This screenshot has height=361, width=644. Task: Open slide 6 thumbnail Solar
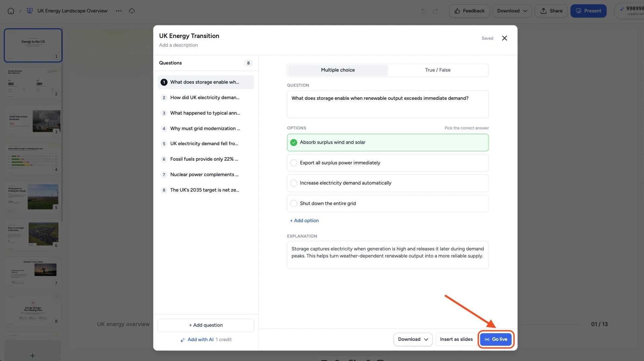[x=33, y=235]
